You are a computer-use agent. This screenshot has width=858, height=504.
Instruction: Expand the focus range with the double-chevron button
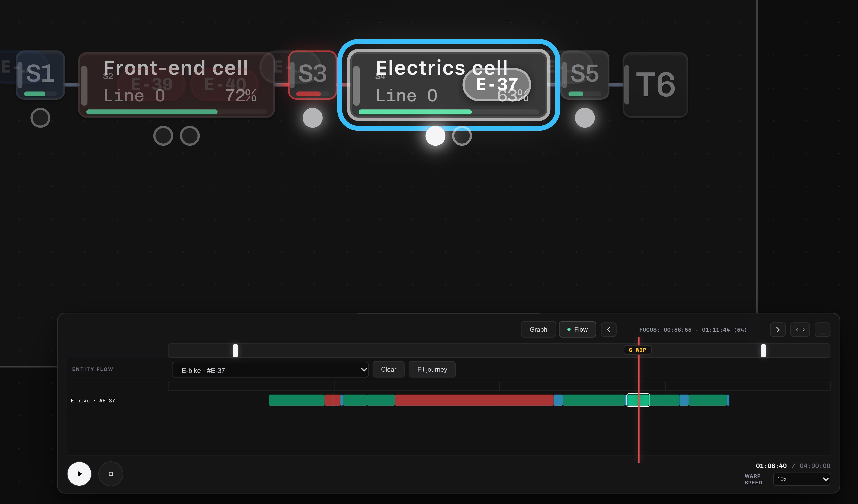point(800,329)
